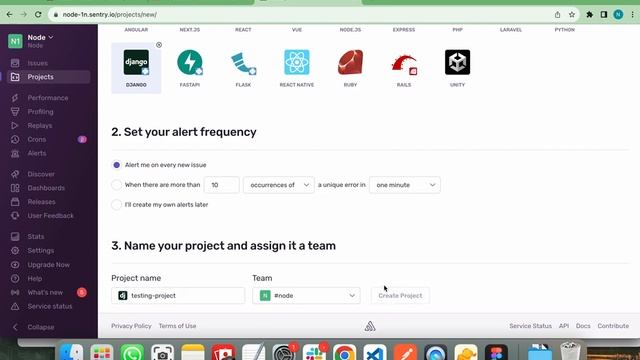This screenshot has width=640, height=360.
Task: Select the Unity platform icon
Action: pyautogui.click(x=458, y=62)
